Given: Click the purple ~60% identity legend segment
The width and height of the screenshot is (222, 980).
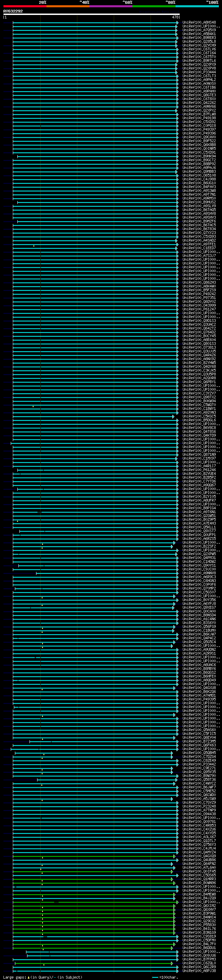Looking at the screenshot, I should (111, 6).
